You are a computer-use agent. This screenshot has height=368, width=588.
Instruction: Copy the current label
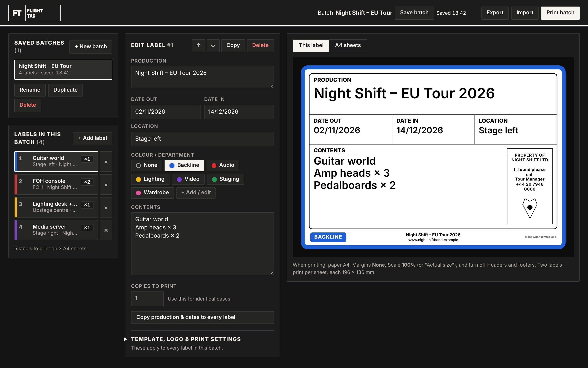point(233,46)
